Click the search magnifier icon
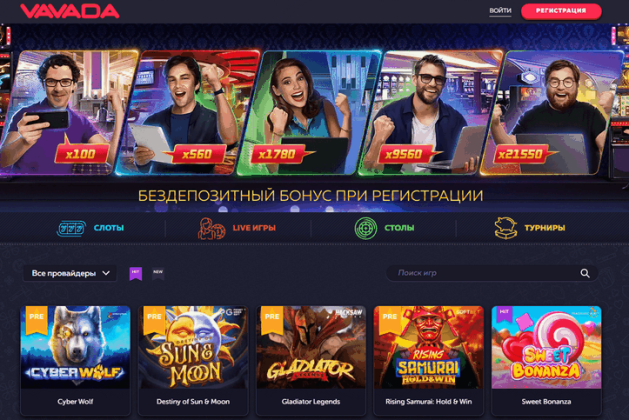The height and width of the screenshot is (420, 629). (x=585, y=273)
